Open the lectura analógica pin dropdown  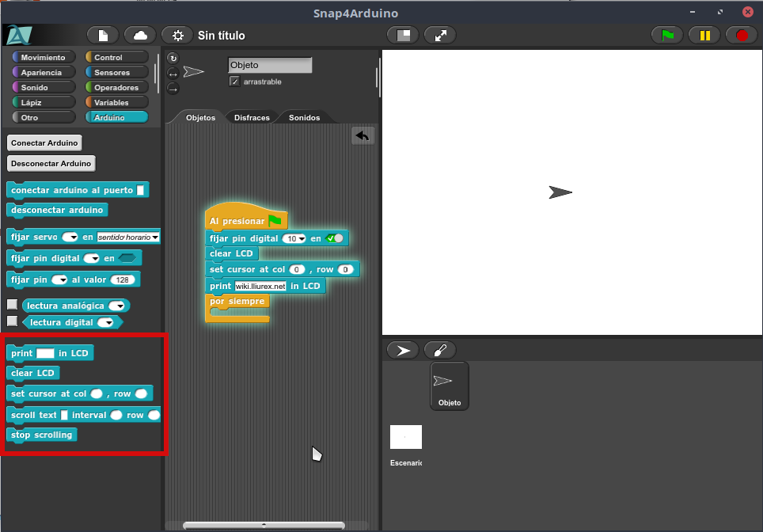[x=118, y=306]
